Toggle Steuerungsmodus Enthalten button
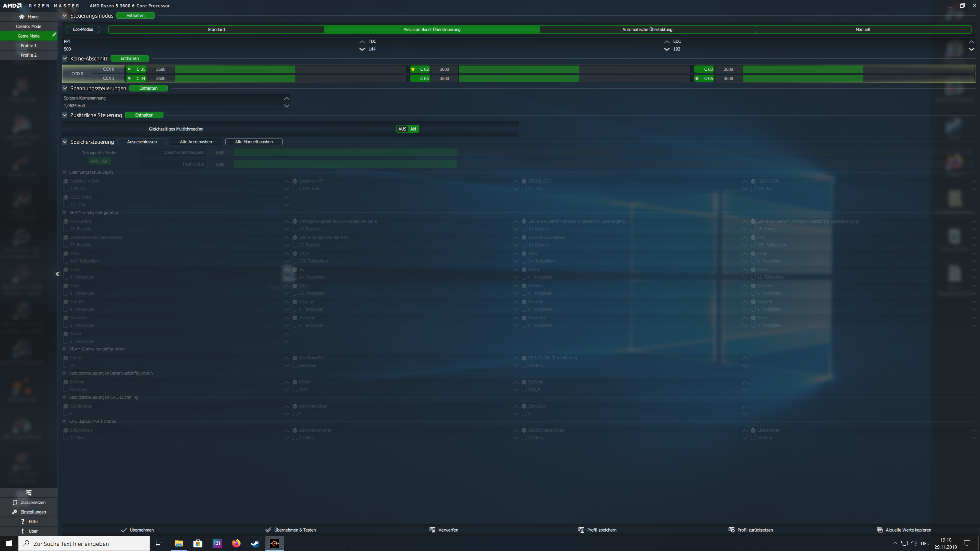This screenshot has height=551, width=980. coord(135,16)
